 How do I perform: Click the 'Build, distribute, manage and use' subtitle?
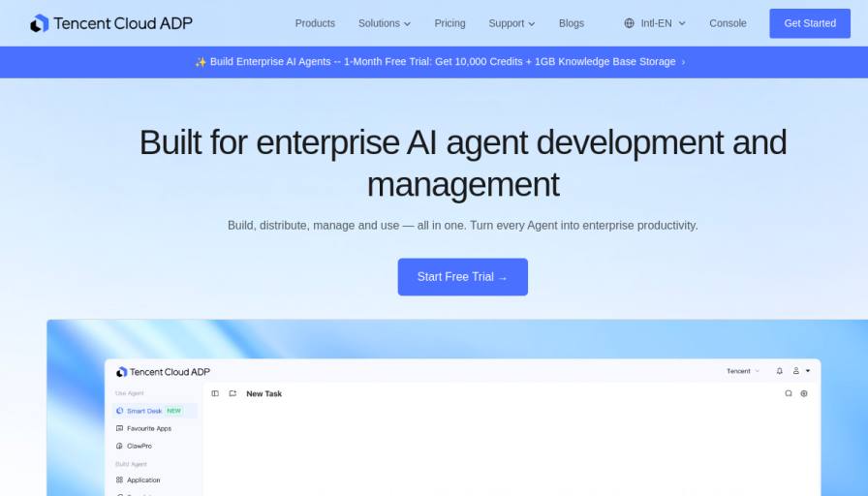point(463,226)
